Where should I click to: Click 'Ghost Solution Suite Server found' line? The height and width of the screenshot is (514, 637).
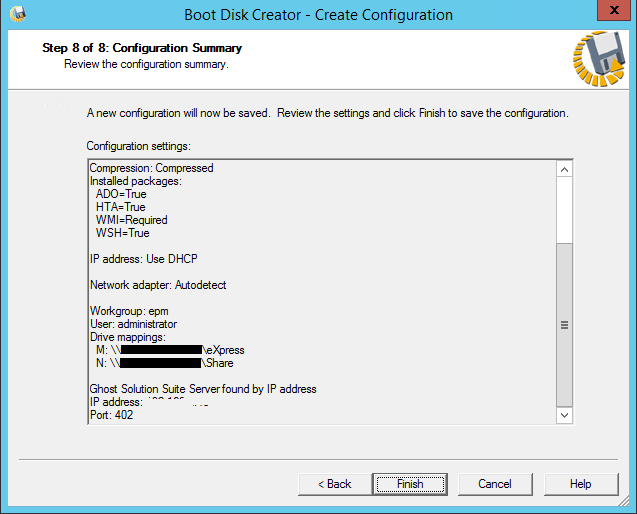coord(203,389)
